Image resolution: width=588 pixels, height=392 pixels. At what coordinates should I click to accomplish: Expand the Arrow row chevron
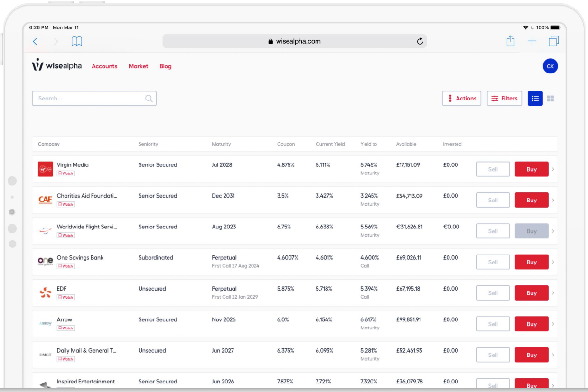pos(553,324)
